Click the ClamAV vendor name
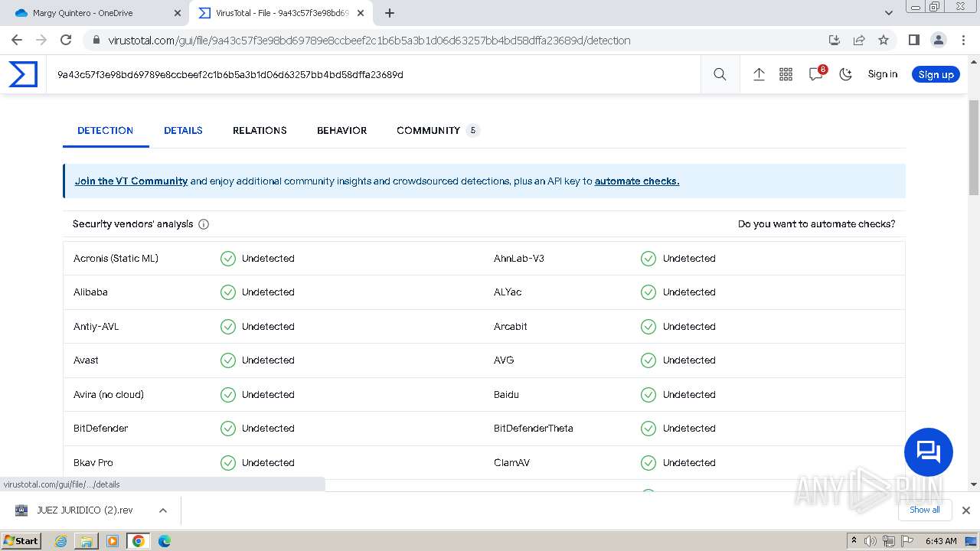Screen dimensions: 980x551 click(512, 463)
